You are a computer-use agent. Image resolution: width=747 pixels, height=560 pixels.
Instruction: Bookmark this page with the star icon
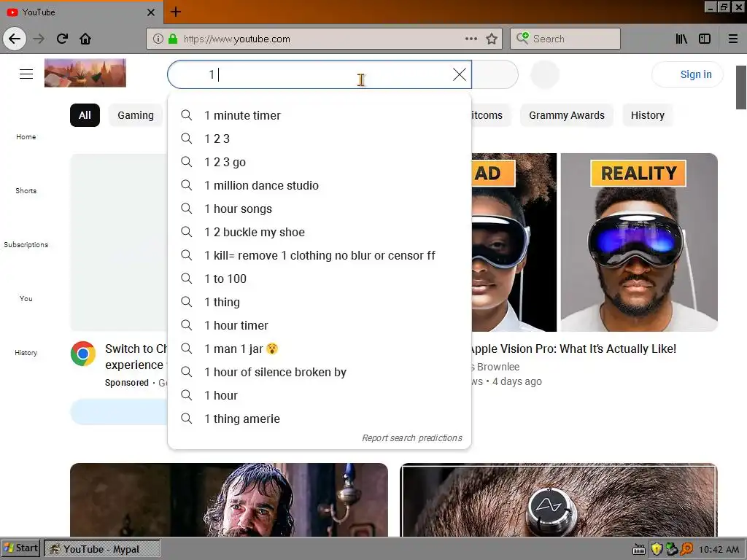point(492,39)
